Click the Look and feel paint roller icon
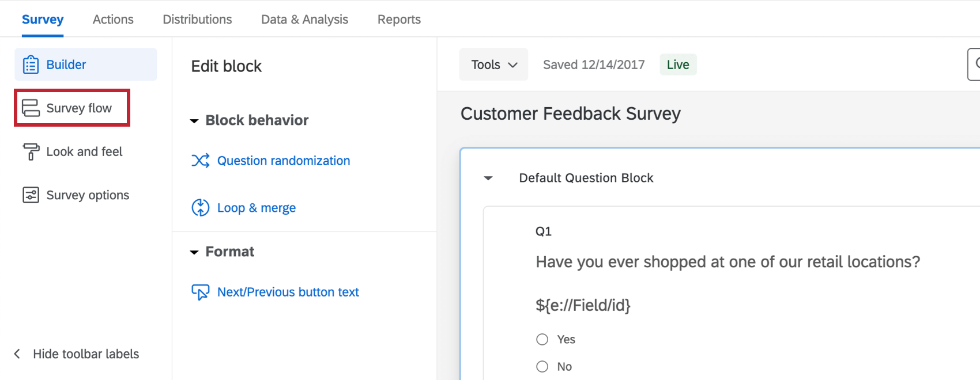Viewport: 980px width, 380px height. click(x=31, y=152)
